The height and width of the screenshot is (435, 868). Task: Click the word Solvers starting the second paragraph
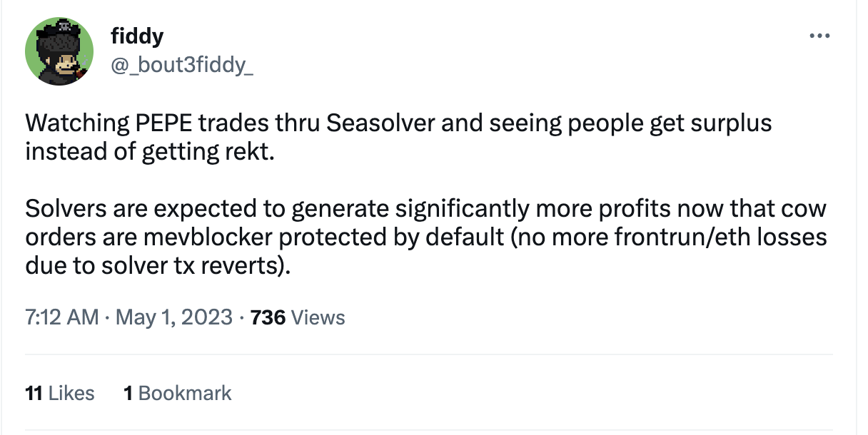point(64,209)
